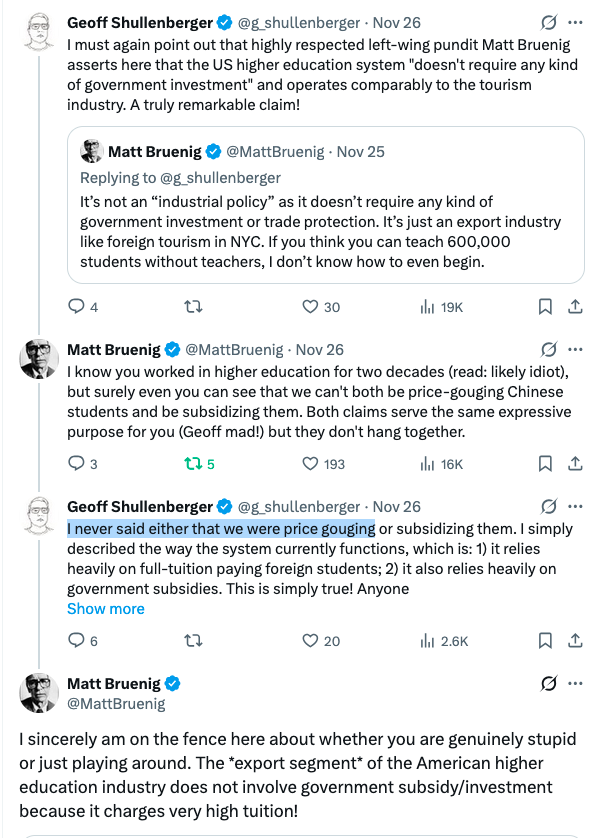Click the Show more link
Screen dimensions: 601x838
105,608
